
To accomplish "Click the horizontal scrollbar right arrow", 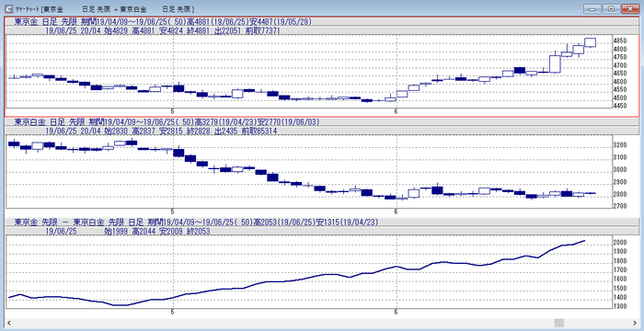I will [636, 323].
